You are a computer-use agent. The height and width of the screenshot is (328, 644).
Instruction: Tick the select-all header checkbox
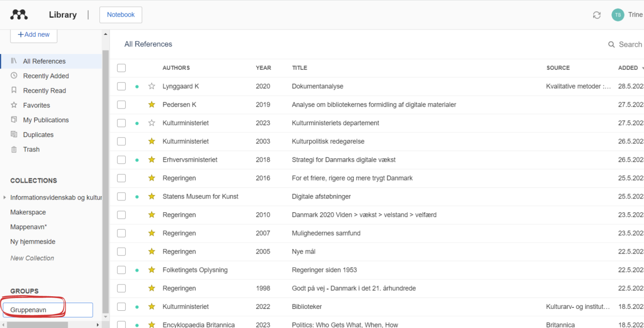pos(121,68)
